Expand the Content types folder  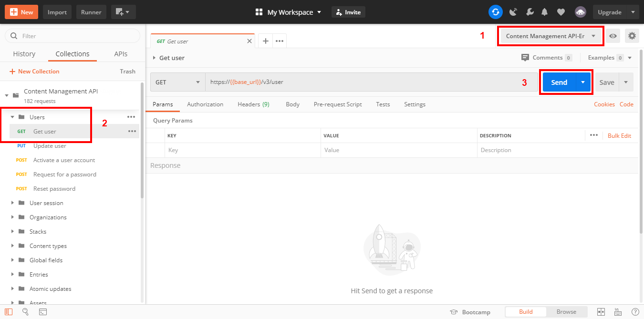(x=12, y=246)
